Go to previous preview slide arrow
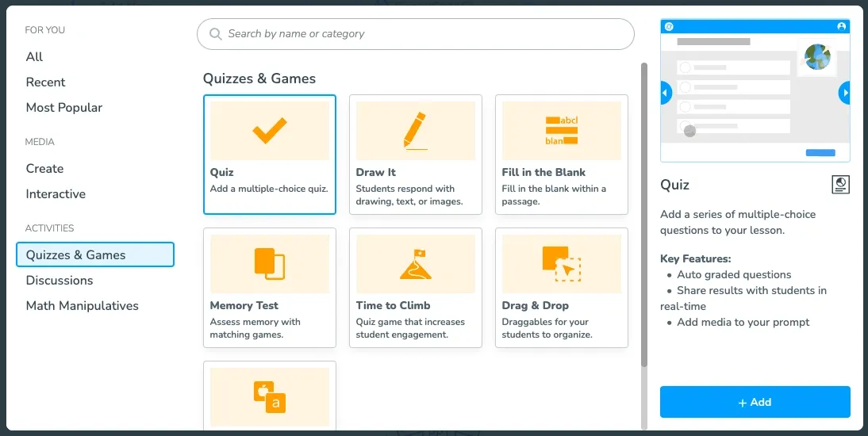The width and height of the screenshot is (868, 436). pyautogui.click(x=666, y=93)
